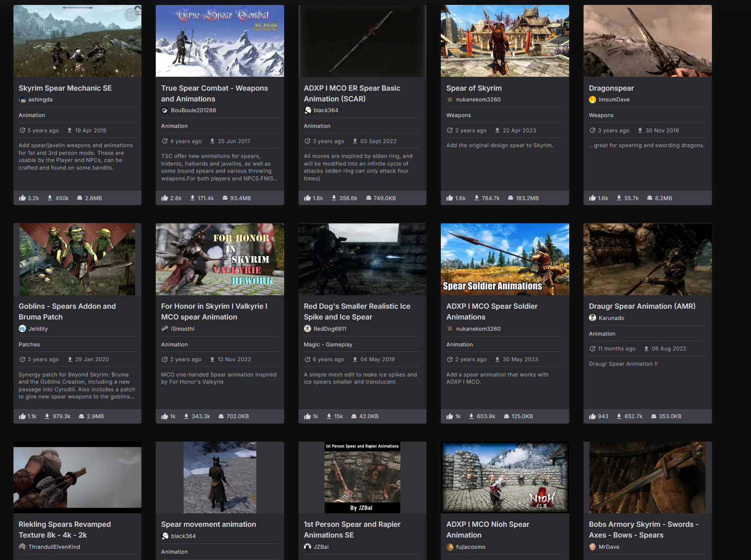Click file size icon beside 42.0KB
The width and height of the screenshot is (751, 560).
pos(354,416)
